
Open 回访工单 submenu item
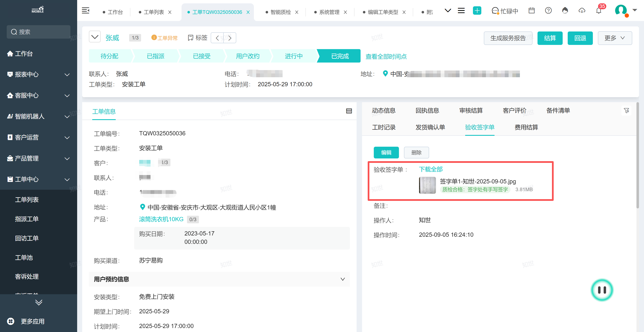[x=27, y=238]
